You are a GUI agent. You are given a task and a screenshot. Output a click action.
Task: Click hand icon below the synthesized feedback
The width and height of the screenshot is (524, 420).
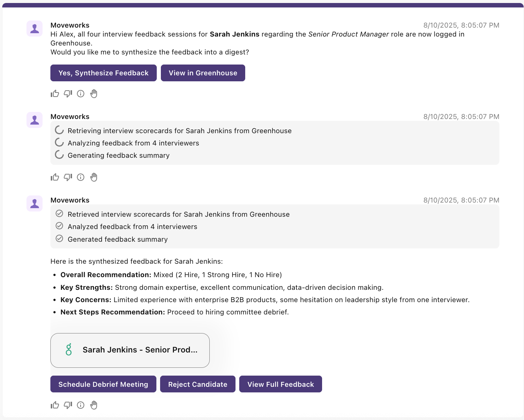(94, 405)
